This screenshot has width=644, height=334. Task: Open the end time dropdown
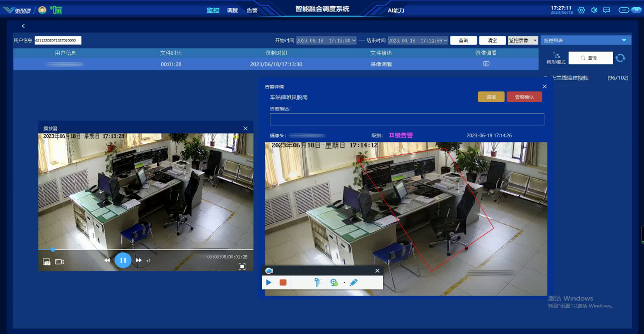(x=445, y=40)
